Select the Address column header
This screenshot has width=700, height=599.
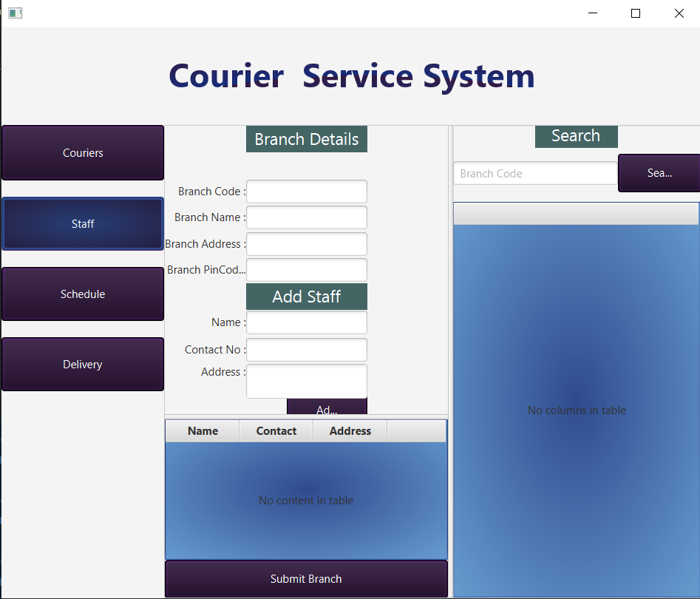pyautogui.click(x=350, y=431)
